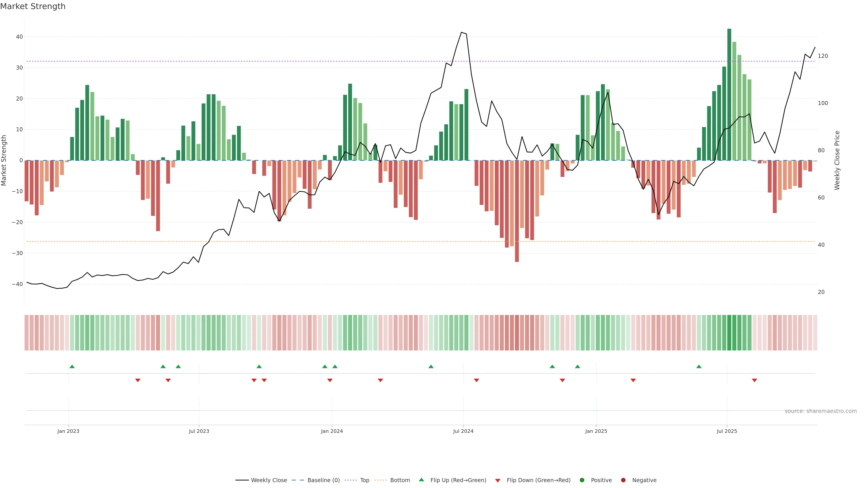Click the Market Strength chart title
The width and height of the screenshot is (868, 488).
pos(33,6)
